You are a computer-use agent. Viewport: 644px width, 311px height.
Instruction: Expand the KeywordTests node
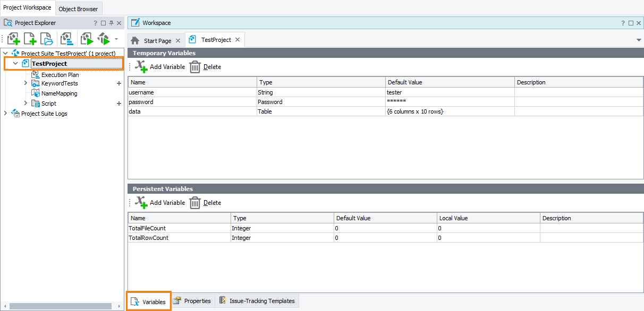click(25, 84)
